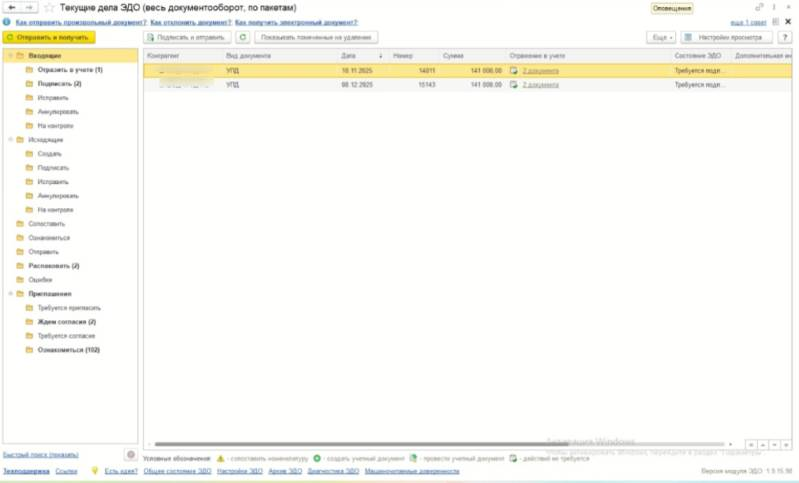799x483 pixels.
Task: Select Требуется пригласить folder
Action: pyautogui.click(x=69, y=308)
